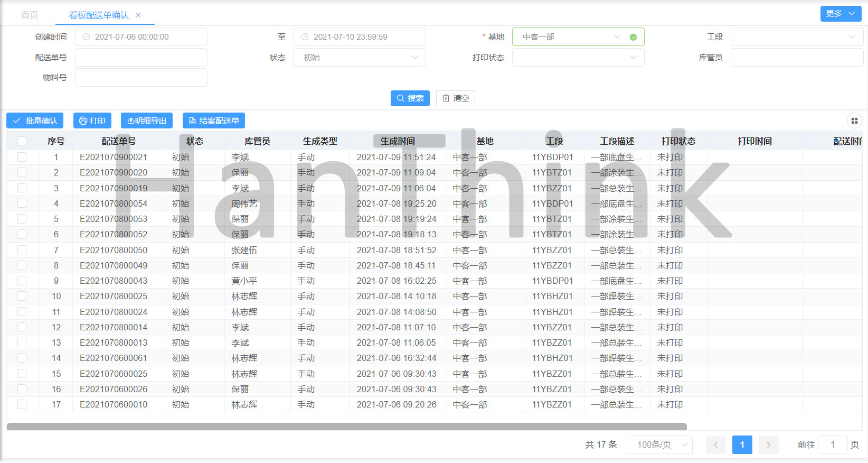Click the 明细导出 button
The height and width of the screenshot is (463, 868).
[147, 121]
